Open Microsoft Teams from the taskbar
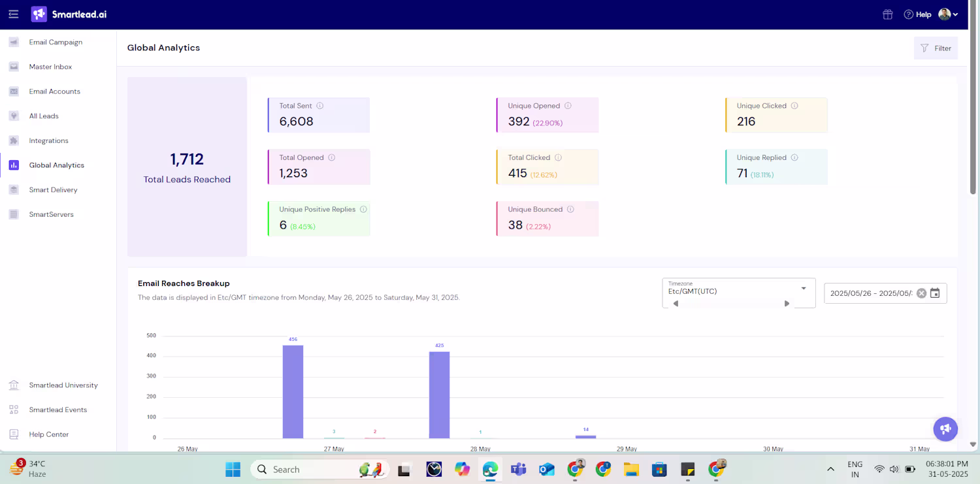 (519, 469)
